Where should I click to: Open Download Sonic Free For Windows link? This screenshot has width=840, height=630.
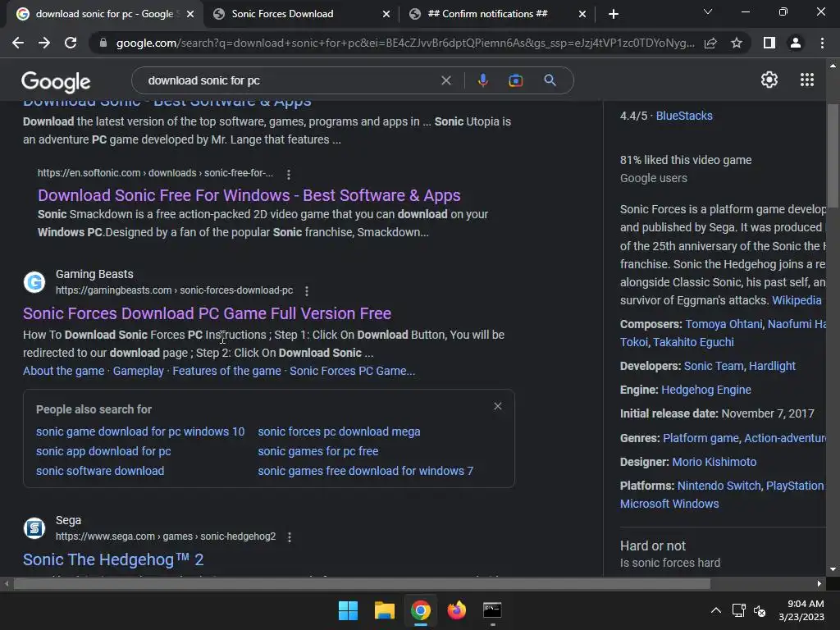(x=249, y=195)
